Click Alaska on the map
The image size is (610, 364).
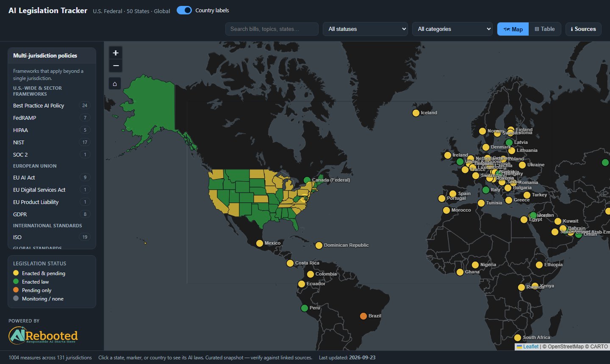152,106
